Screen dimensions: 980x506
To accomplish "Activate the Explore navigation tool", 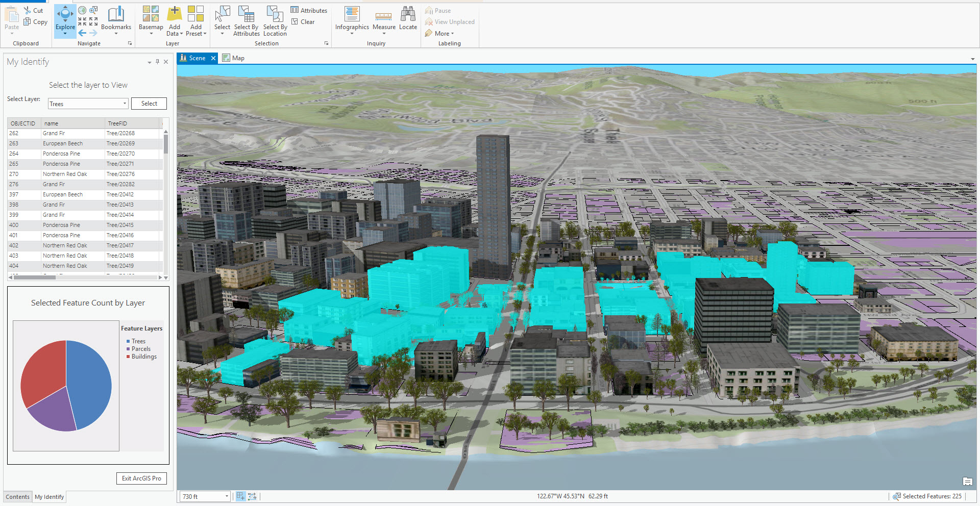I will 65,19.
